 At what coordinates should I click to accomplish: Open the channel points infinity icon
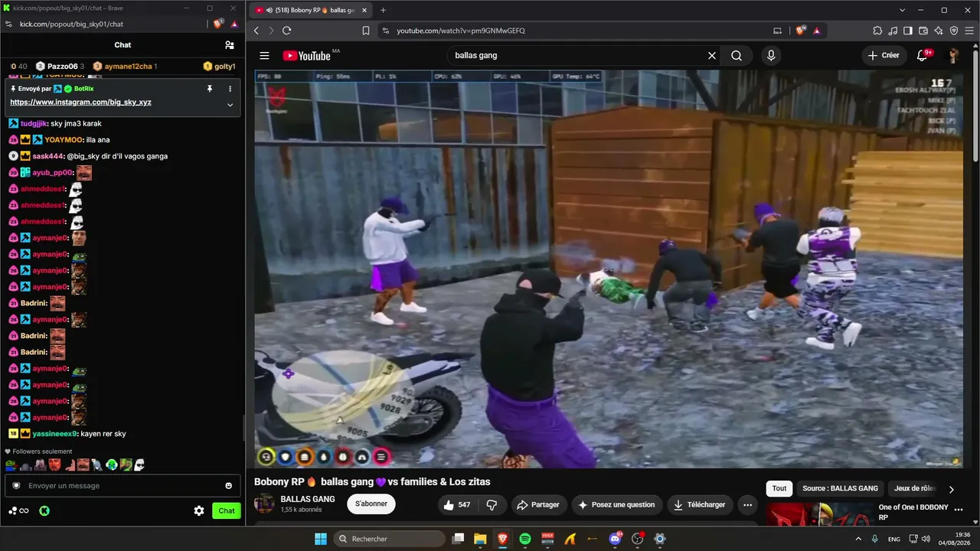(x=19, y=511)
